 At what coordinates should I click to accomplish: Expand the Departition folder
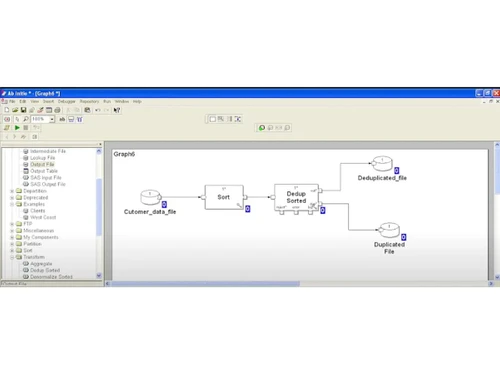(12, 191)
